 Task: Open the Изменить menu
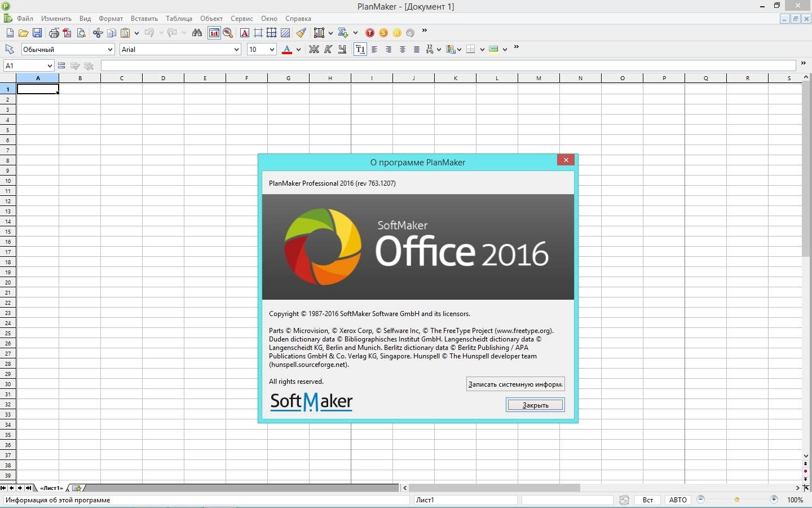click(x=56, y=19)
